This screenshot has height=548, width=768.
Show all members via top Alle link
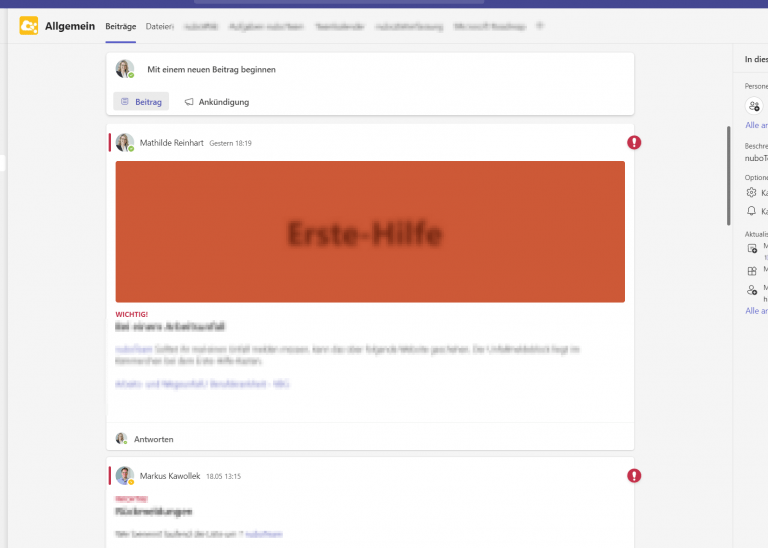pos(756,125)
